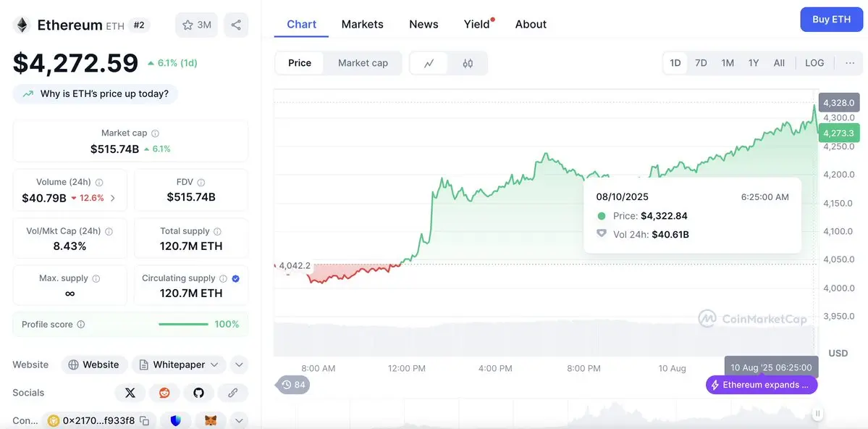
Task: Click the share icon next to the watchlist star
Action: point(236,25)
